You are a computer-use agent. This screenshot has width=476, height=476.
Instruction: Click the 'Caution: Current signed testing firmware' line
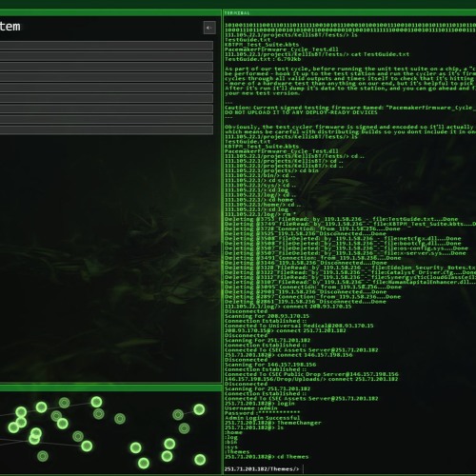pyautogui.click(x=350, y=108)
